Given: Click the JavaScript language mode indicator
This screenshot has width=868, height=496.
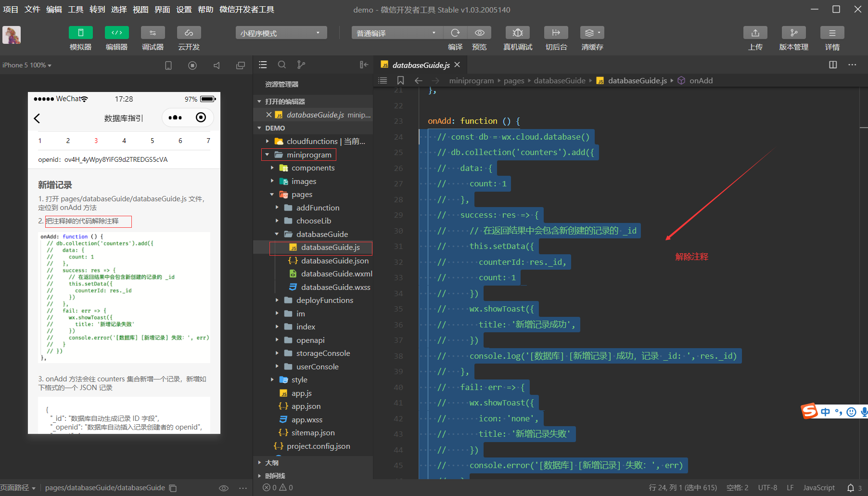Looking at the screenshot, I should click(819, 488).
